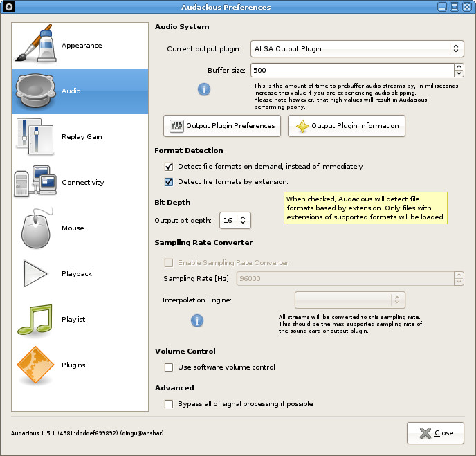
Task: Switch to Connectivity settings label
Action: [83, 182]
